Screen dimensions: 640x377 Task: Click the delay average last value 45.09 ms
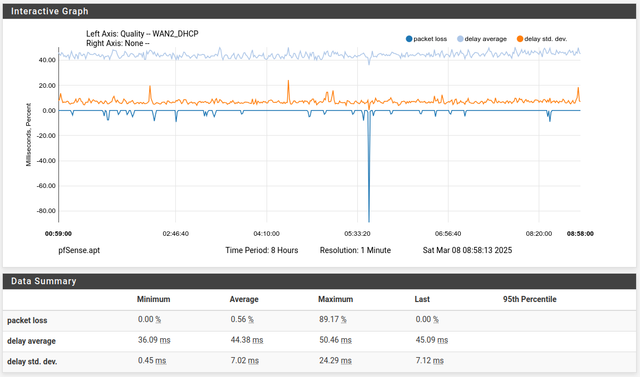click(432, 340)
